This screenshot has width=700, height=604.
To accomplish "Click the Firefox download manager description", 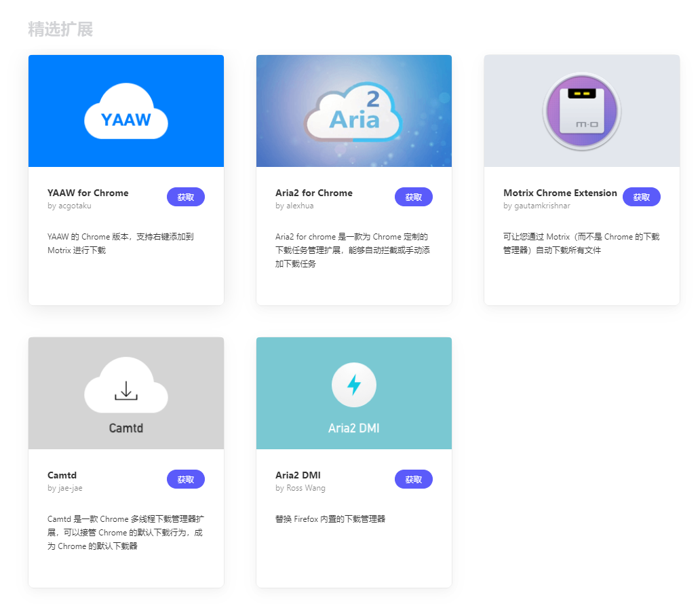I will pyautogui.click(x=330, y=519).
